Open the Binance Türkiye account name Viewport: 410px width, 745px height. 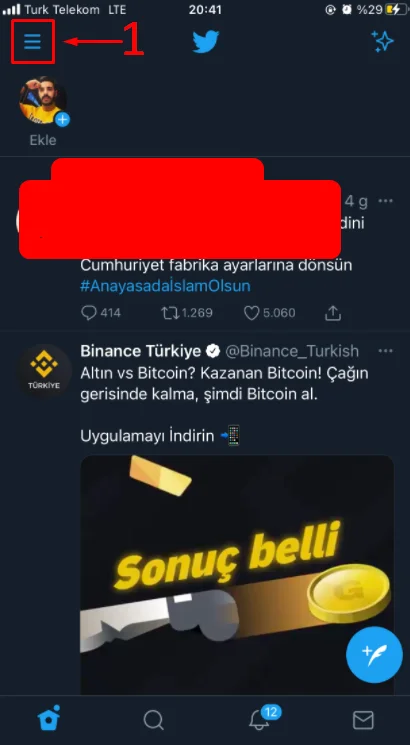click(141, 351)
